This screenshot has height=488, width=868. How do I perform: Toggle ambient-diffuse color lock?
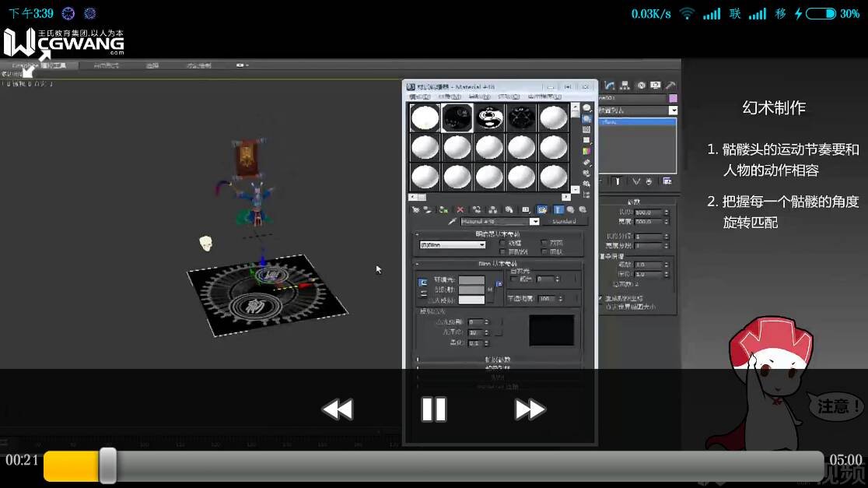(x=423, y=283)
